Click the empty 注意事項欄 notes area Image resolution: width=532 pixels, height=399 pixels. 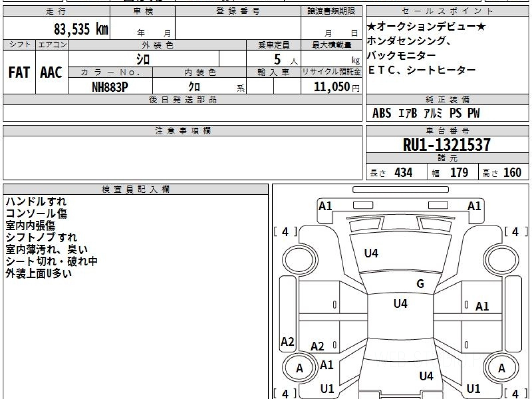(182, 157)
